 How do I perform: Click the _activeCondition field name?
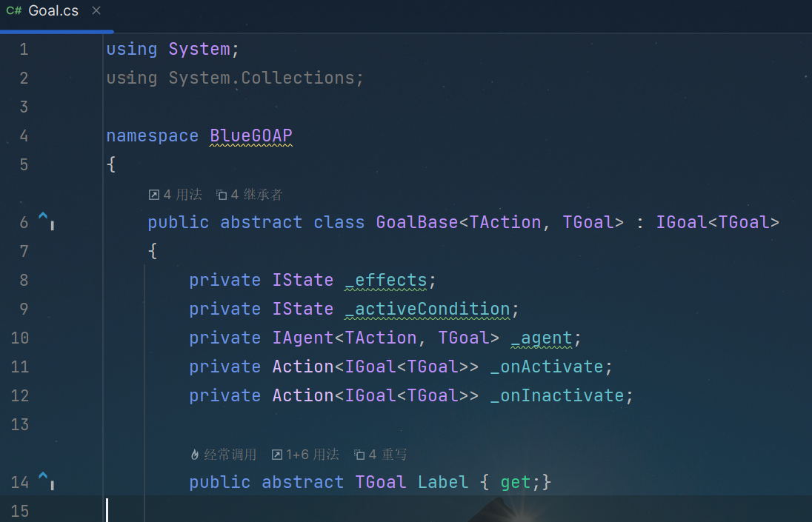pos(427,309)
